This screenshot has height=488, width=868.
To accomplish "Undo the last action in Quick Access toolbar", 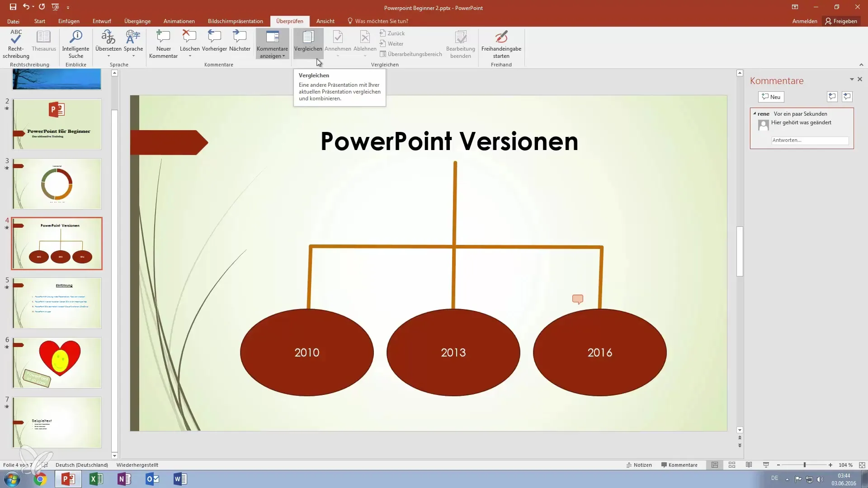I will pyautogui.click(x=26, y=7).
